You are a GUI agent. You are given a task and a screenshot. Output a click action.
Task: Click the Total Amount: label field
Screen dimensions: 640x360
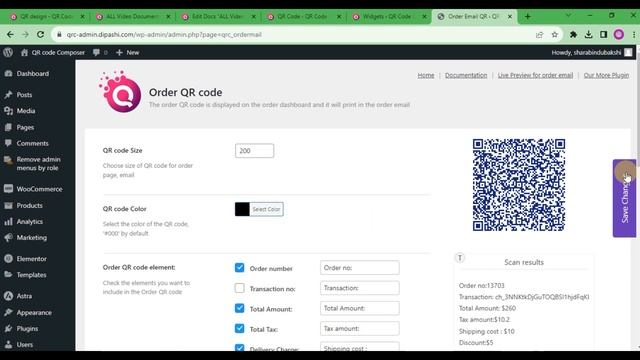360,308
